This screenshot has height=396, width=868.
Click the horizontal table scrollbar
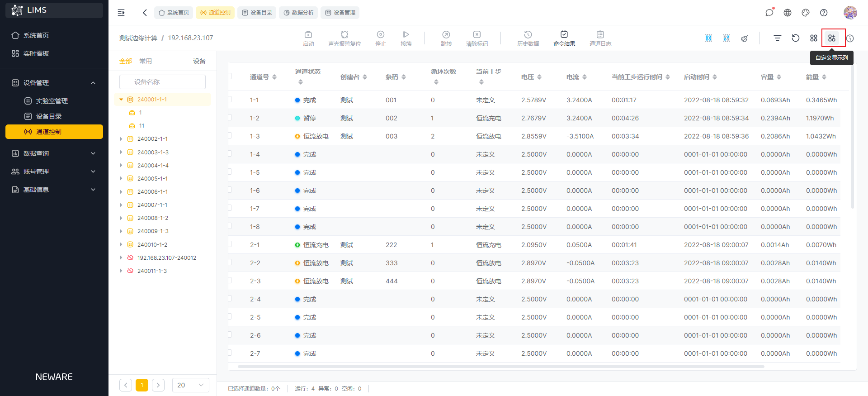(501, 367)
